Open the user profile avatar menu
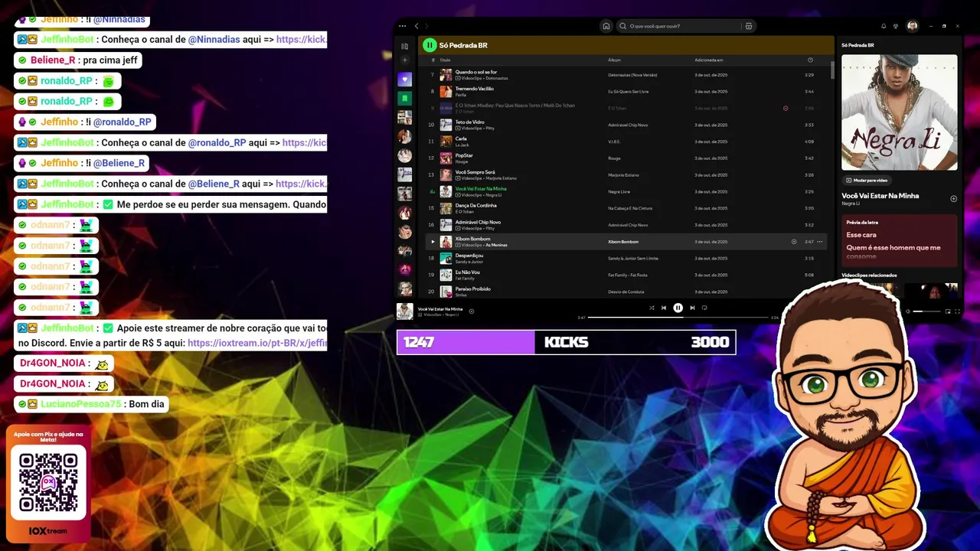Image resolution: width=980 pixels, height=551 pixels. [x=913, y=26]
